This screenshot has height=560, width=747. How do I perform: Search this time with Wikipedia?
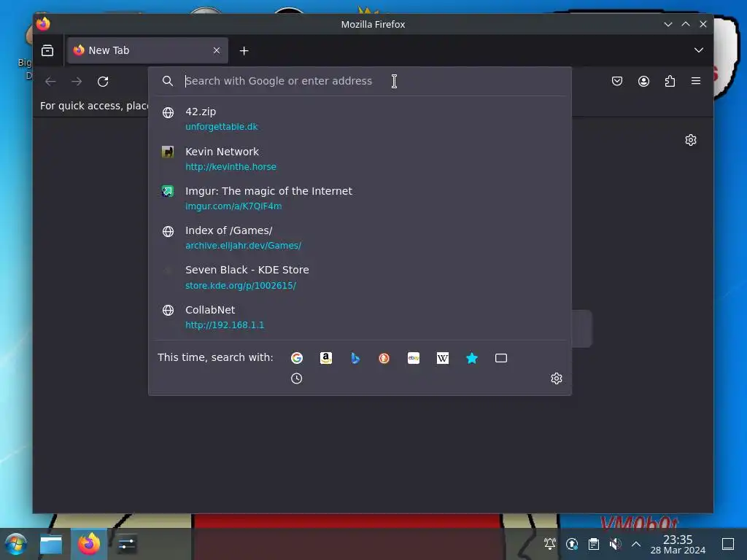(x=443, y=358)
